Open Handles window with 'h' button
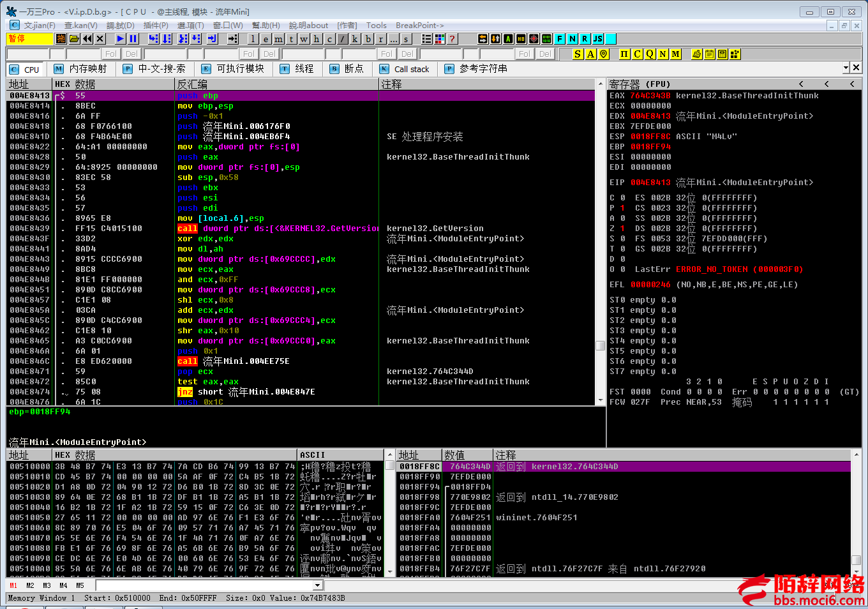This screenshot has height=609, width=868. point(317,38)
